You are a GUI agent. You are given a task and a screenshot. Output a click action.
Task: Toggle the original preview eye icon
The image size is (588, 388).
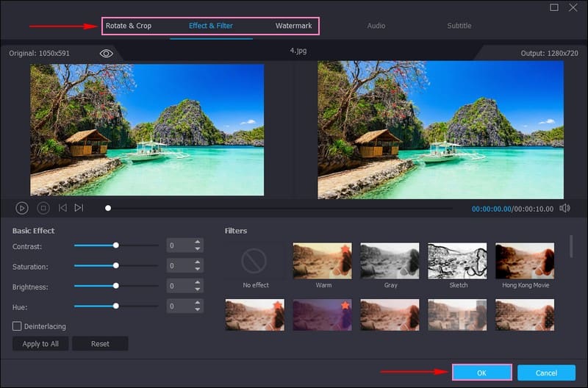click(x=107, y=54)
